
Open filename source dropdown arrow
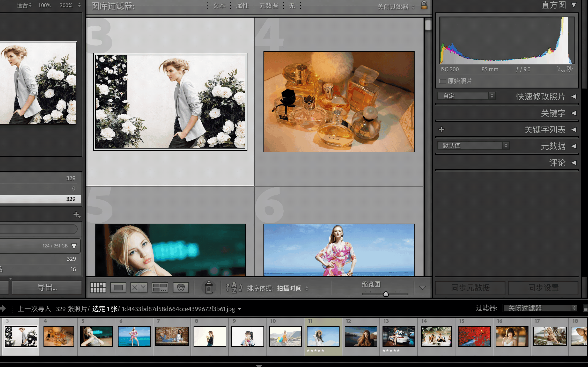coord(239,309)
